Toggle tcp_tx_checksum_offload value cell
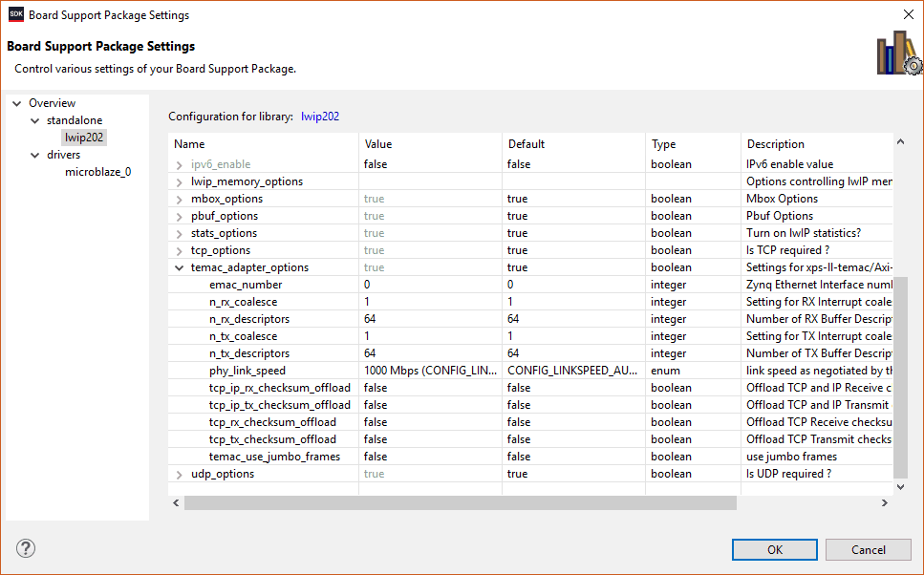The width and height of the screenshot is (924, 575). 430,439
